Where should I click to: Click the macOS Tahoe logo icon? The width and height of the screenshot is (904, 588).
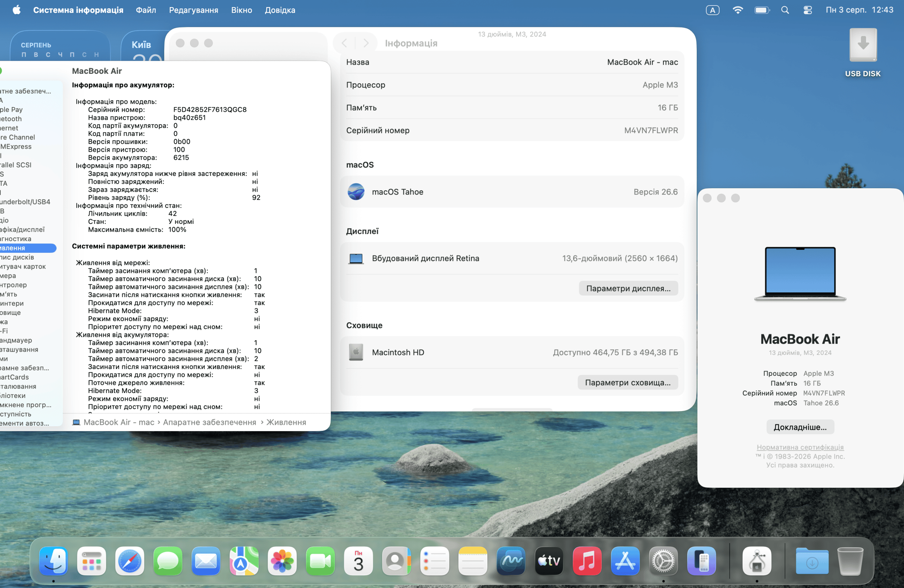point(356,191)
